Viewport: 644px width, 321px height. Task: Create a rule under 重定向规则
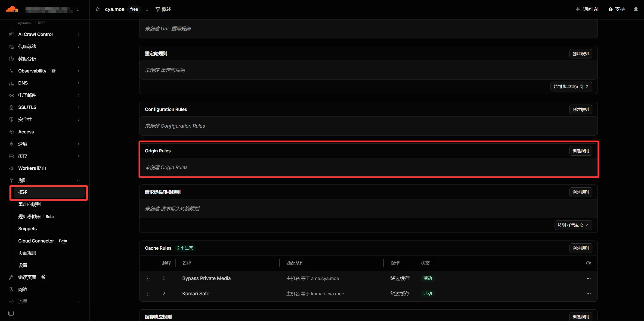[580, 53]
